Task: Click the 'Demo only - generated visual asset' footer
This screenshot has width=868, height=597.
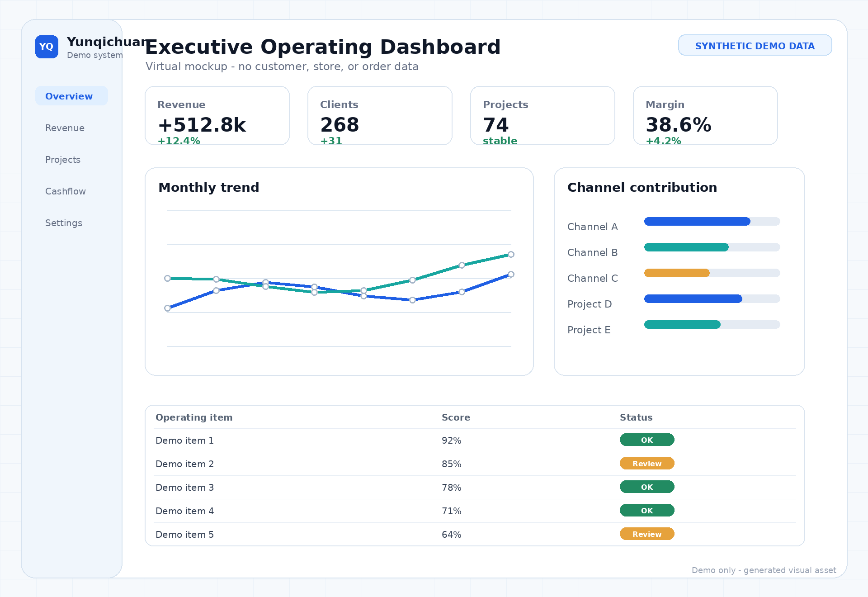Action: pyautogui.click(x=764, y=570)
